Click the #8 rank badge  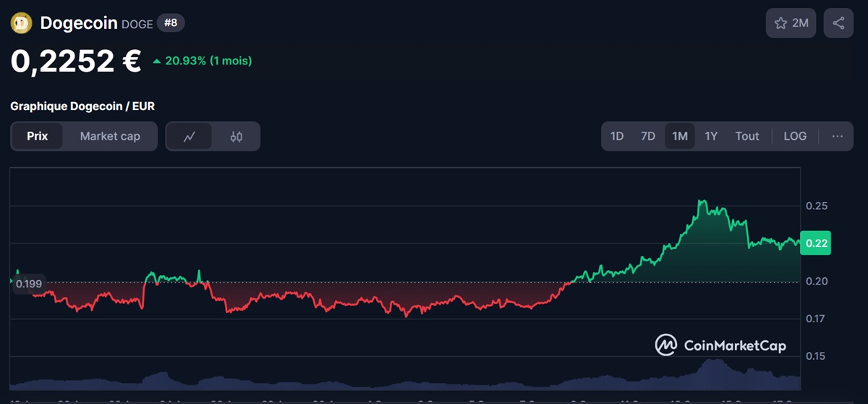[x=171, y=23]
